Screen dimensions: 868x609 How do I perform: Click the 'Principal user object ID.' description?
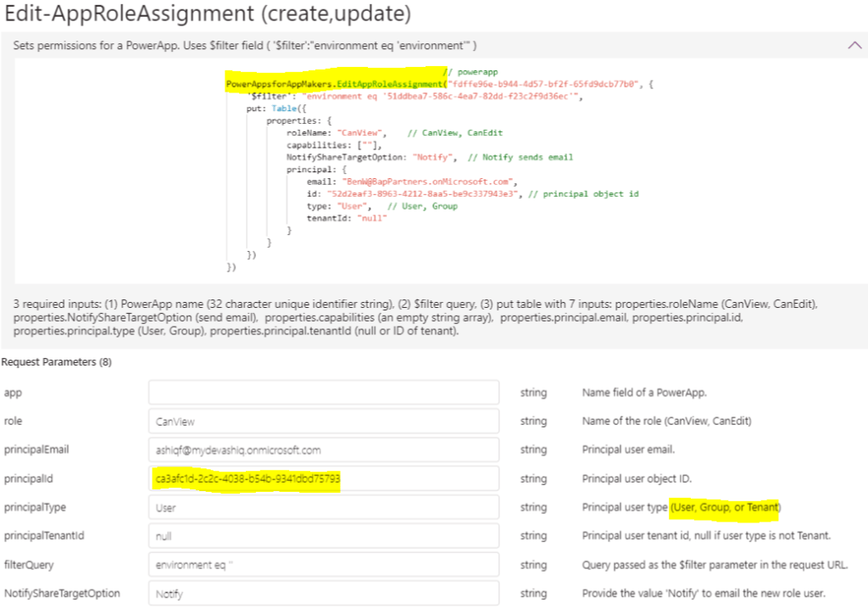click(637, 479)
